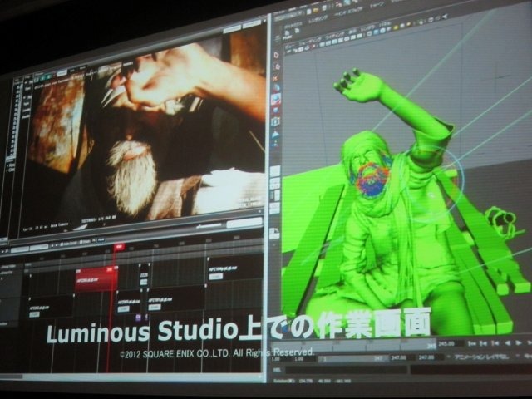This screenshot has height=399, width=532.
Task: Select the Universal Manipulator cube tool
Action: [276, 121]
